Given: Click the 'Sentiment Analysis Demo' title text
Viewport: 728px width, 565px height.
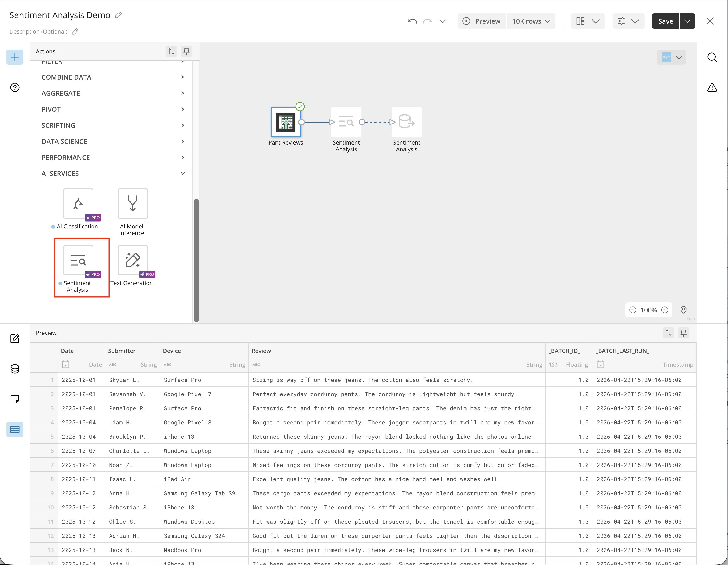Looking at the screenshot, I should tap(60, 15).
